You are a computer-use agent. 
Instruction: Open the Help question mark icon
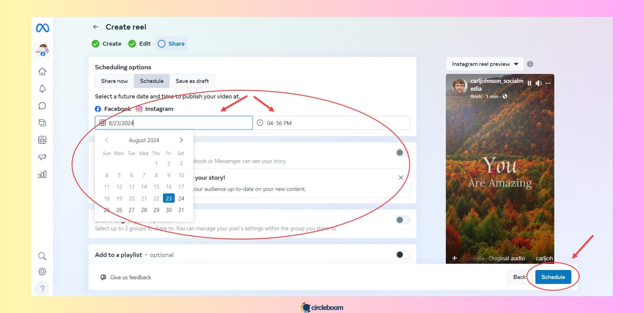[x=42, y=289]
